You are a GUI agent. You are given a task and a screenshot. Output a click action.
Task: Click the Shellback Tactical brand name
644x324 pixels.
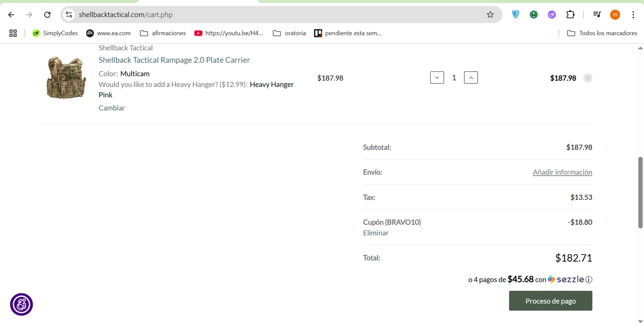coord(126,48)
